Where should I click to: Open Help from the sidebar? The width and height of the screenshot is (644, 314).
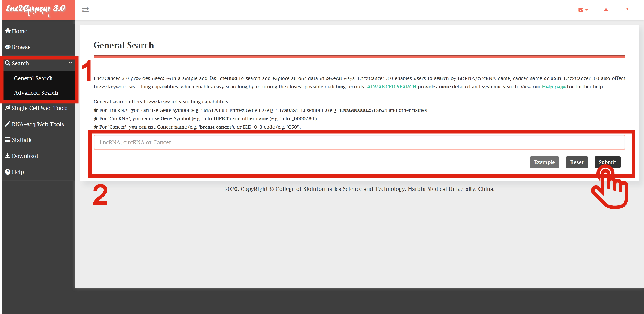coord(17,172)
